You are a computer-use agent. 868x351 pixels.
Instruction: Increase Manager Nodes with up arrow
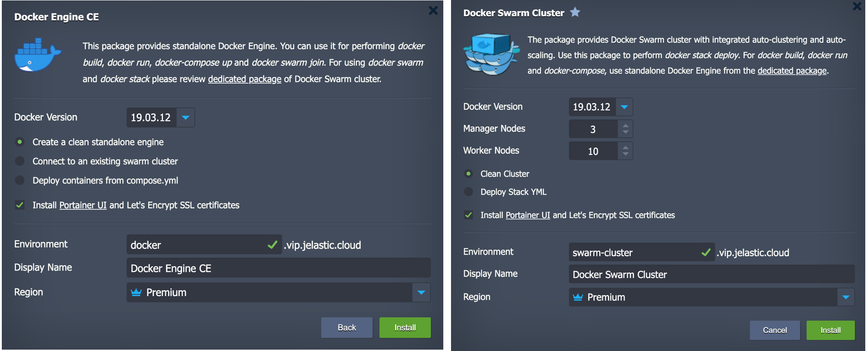point(626,125)
